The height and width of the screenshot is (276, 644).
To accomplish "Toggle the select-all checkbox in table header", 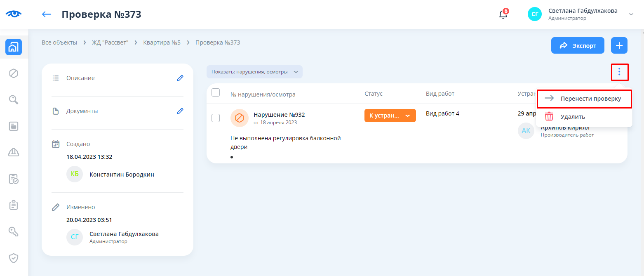I will pos(216,93).
